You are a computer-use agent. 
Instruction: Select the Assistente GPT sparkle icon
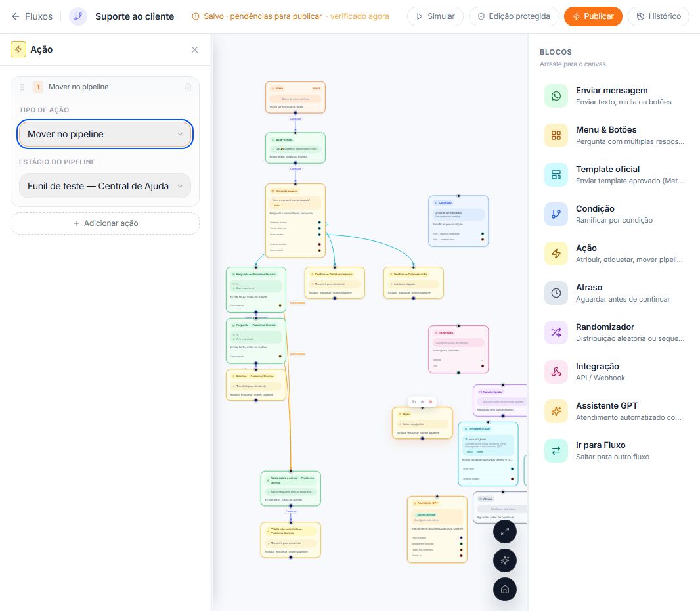[x=556, y=411]
